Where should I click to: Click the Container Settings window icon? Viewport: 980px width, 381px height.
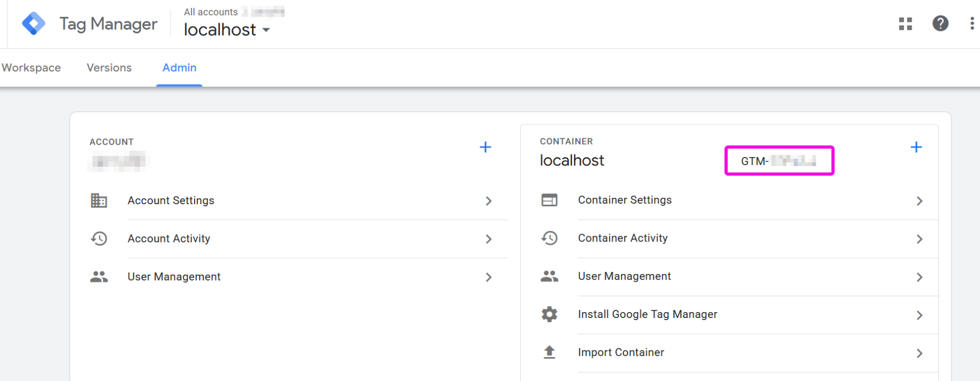tap(549, 200)
